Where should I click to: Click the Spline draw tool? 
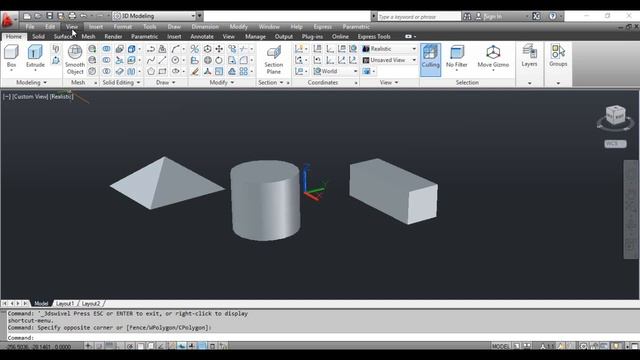151,60
